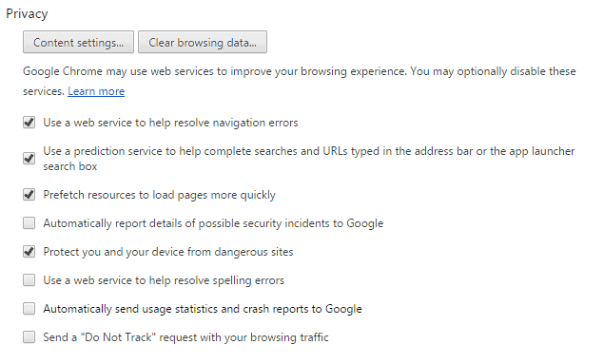Disable the Prefetch resources checkbox
This screenshot has height=364, width=604.
29,194
